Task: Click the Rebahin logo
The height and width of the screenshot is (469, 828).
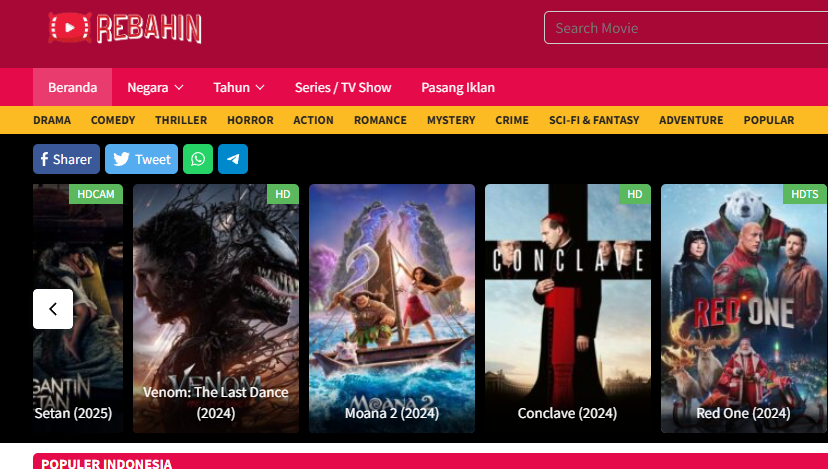Action: tap(125, 27)
